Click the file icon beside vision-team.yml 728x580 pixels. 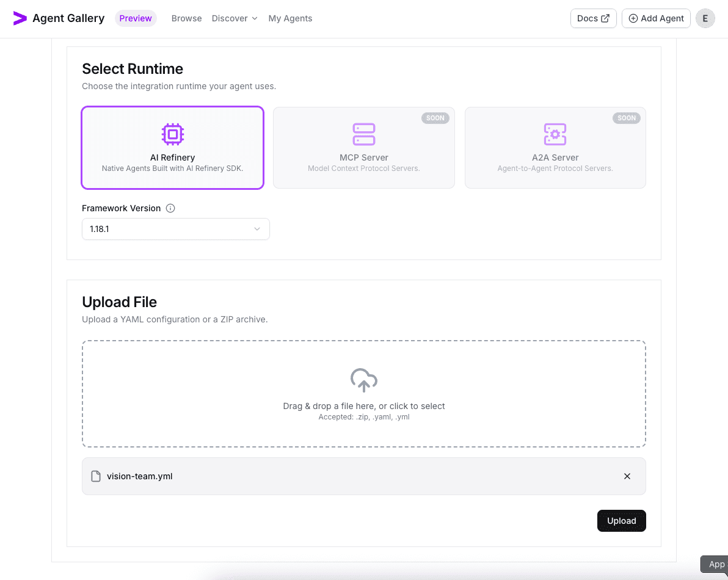click(x=96, y=476)
